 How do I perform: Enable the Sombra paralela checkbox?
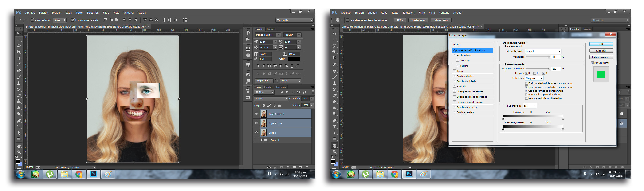click(455, 112)
